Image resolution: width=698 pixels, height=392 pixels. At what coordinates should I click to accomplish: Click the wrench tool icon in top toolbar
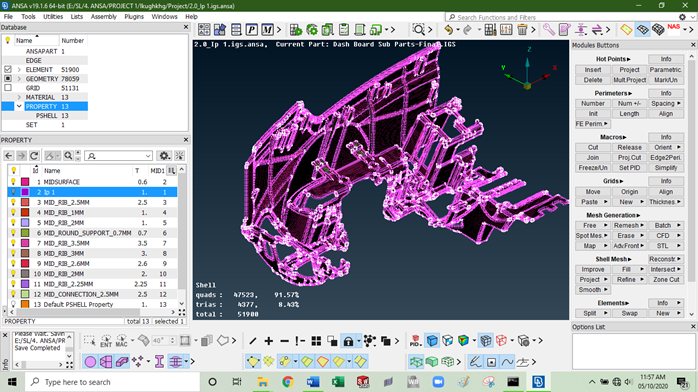548,30
